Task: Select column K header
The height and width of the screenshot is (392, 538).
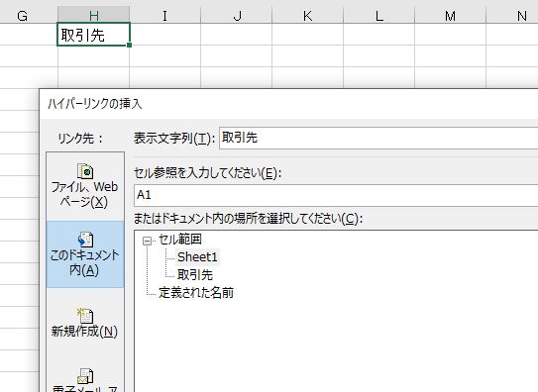Action: pyautogui.click(x=308, y=16)
